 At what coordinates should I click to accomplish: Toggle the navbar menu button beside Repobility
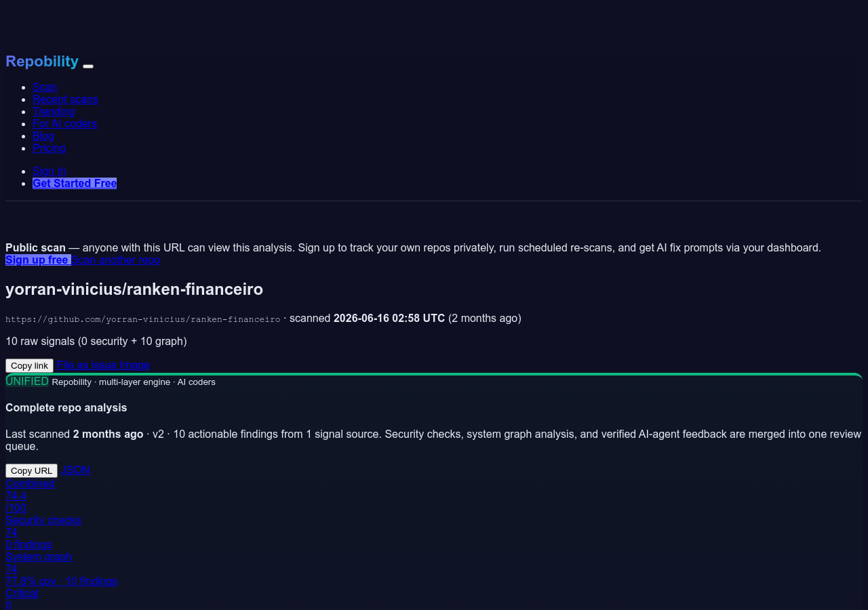point(88,66)
